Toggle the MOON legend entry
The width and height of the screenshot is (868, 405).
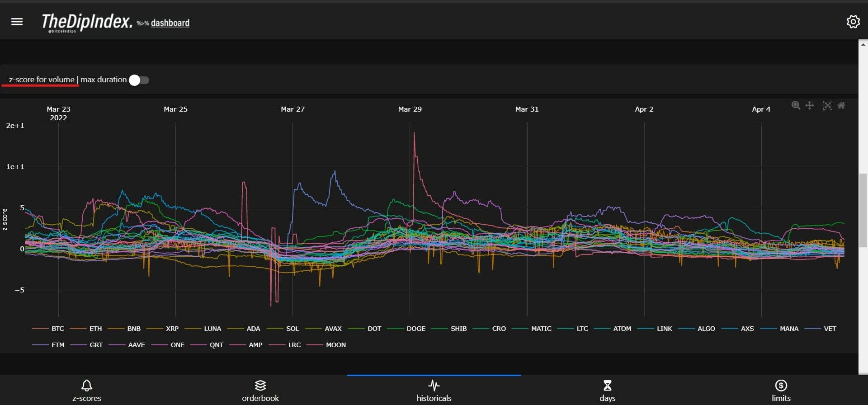click(335, 345)
